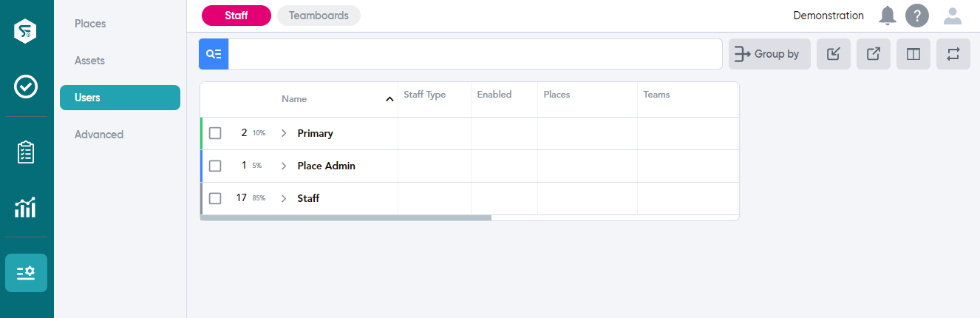Image resolution: width=980 pixels, height=318 pixels.
Task: Click the help question mark icon
Action: pyautogui.click(x=917, y=16)
